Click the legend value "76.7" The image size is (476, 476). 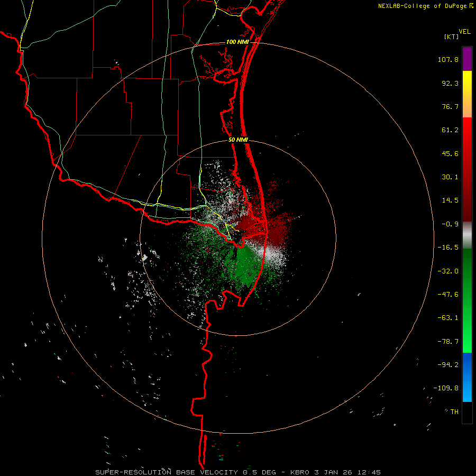pyautogui.click(x=450, y=106)
